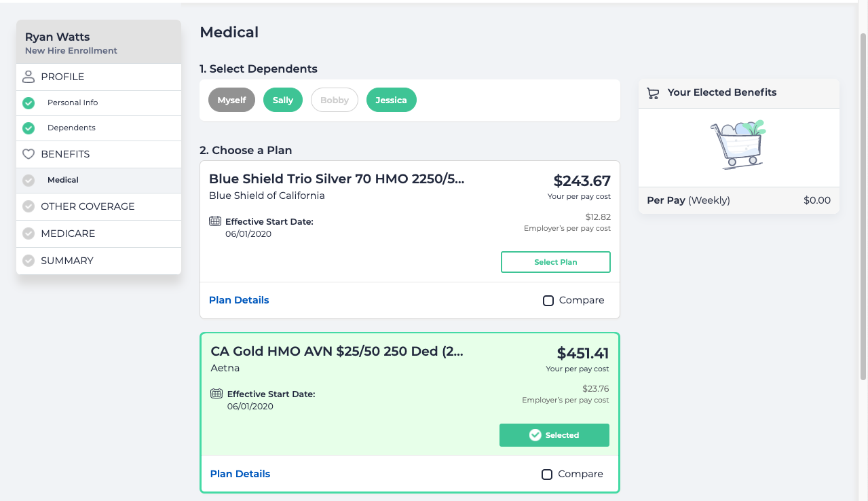Go to the Summary section
868x501 pixels.
click(67, 261)
